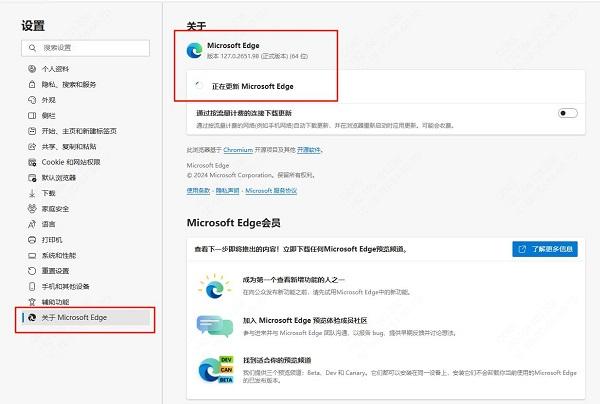Click 找到适合你的预览频道 title

pos(277,360)
